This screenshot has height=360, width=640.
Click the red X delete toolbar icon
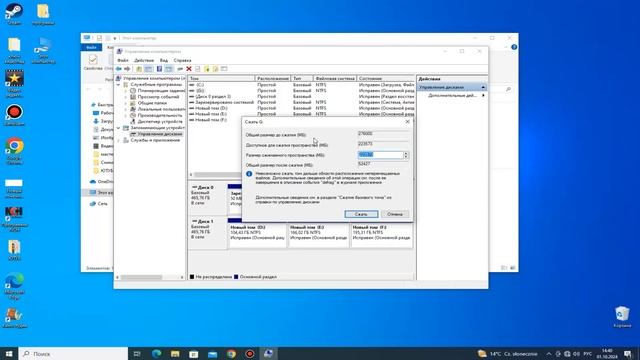189,69
